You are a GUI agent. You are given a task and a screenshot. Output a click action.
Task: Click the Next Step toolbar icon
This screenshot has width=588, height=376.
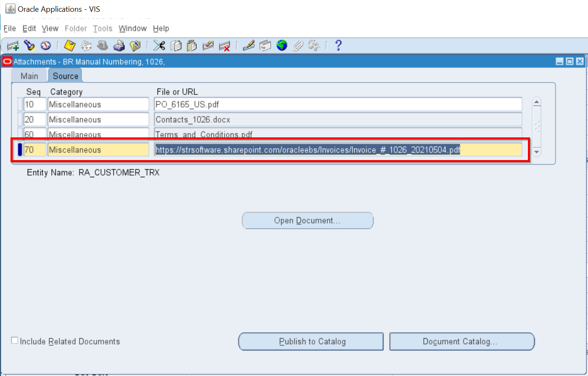coord(86,45)
